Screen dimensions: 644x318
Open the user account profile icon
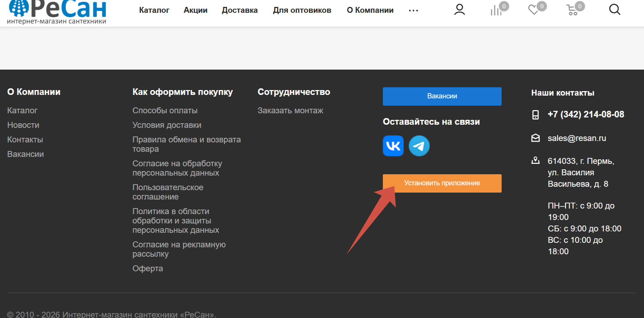pos(459,10)
